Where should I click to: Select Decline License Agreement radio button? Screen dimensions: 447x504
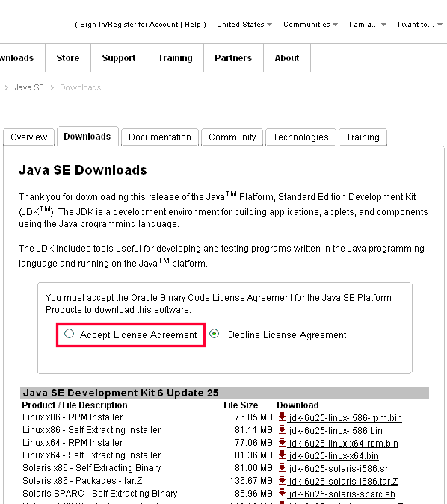(215, 334)
